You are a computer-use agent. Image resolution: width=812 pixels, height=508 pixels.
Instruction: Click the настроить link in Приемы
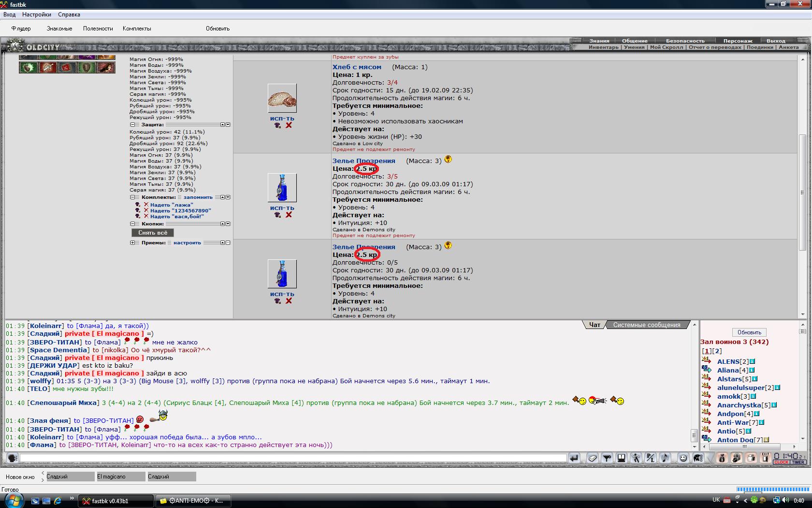tap(187, 243)
